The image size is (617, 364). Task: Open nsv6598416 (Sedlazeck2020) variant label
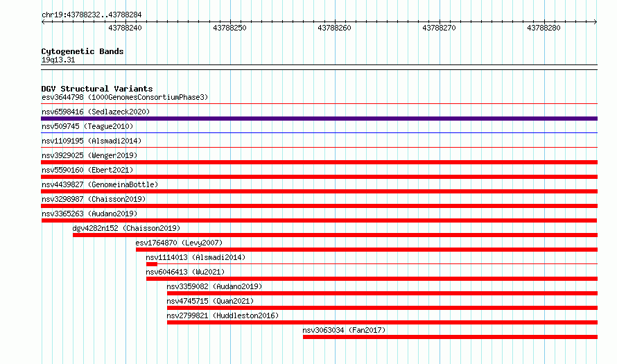point(96,112)
